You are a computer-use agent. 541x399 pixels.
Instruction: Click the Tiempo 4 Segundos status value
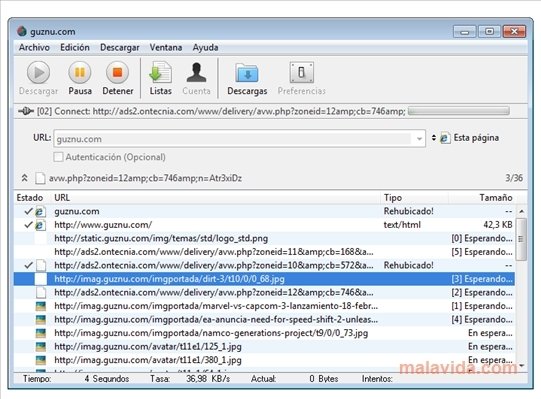(107, 379)
